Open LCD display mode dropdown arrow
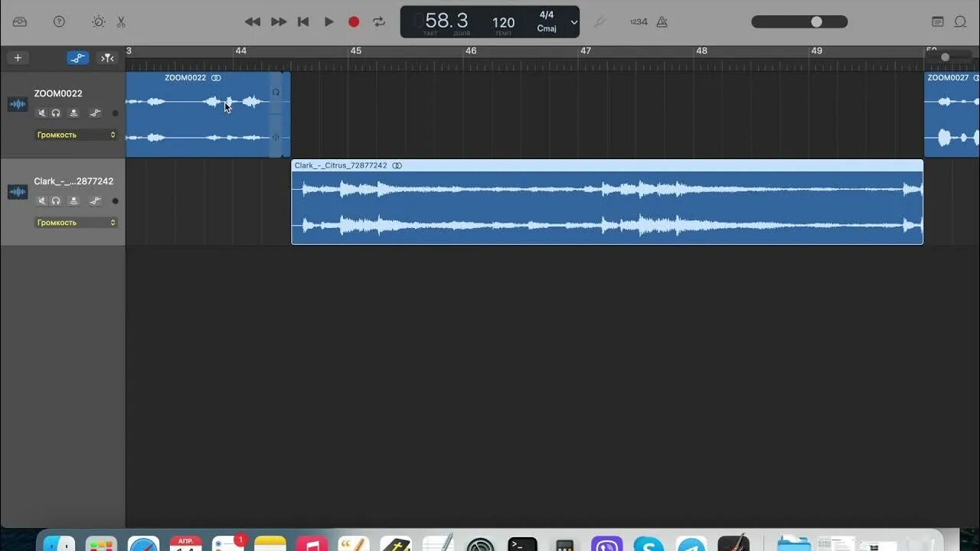This screenshot has width=980, height=551. 574,22
